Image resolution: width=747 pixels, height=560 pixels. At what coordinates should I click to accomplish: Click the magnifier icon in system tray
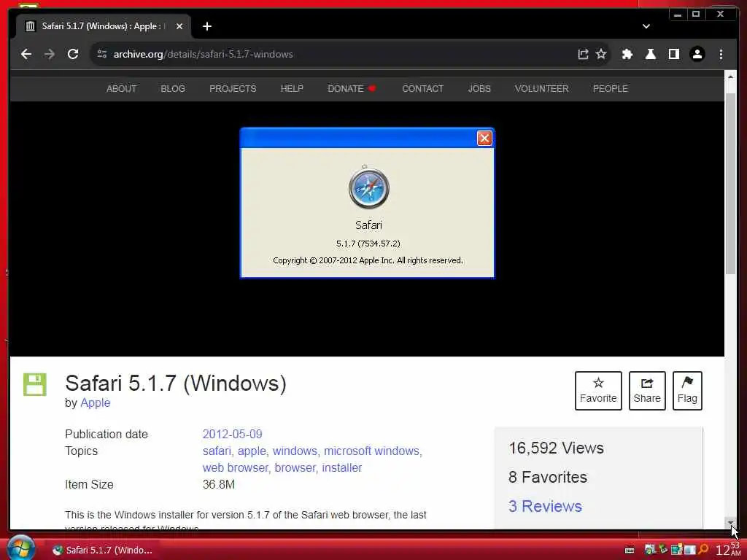[x=703, y=550]
